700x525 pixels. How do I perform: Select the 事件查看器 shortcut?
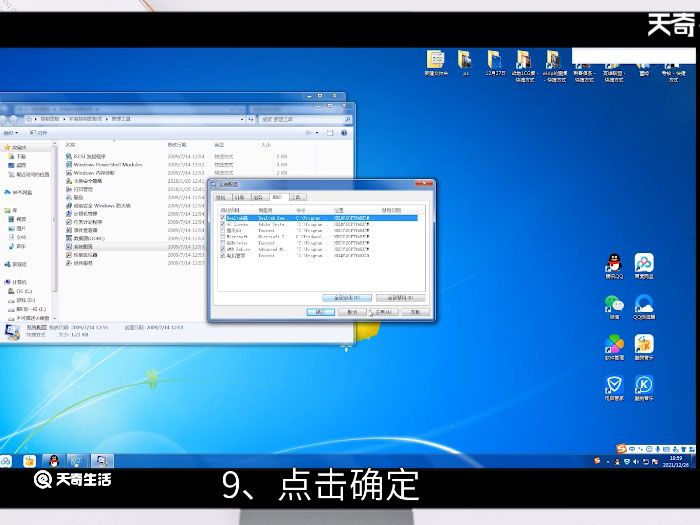click(81, 230)
